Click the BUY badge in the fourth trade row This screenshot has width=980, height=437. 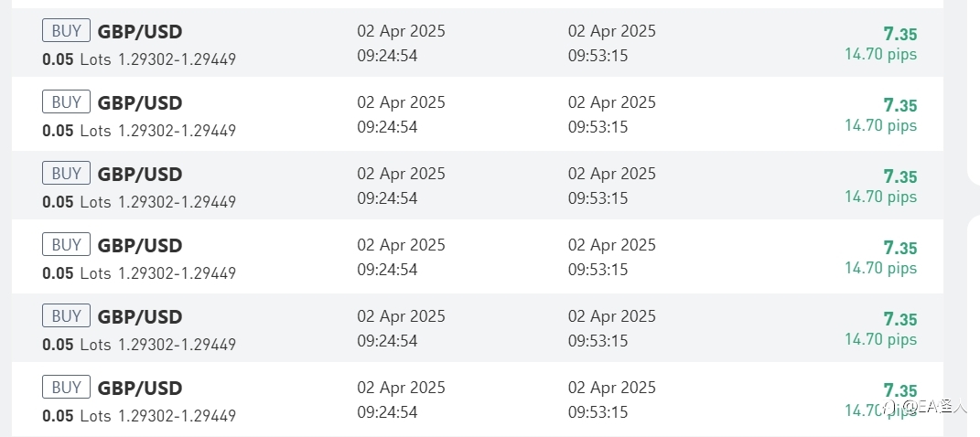[x=66, y=245]
